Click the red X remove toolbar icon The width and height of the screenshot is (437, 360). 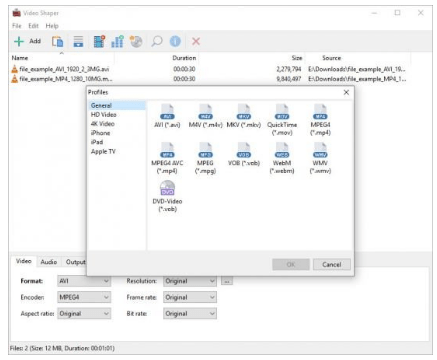(x=196, y=41)
